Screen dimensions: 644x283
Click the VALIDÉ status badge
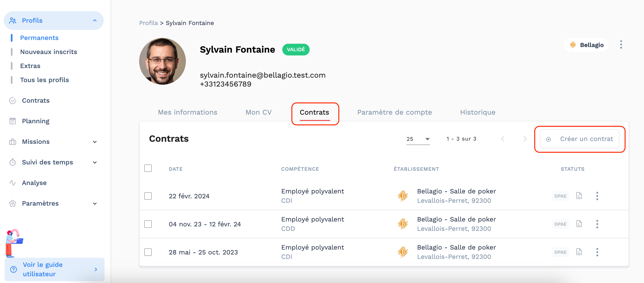point(296,50)
